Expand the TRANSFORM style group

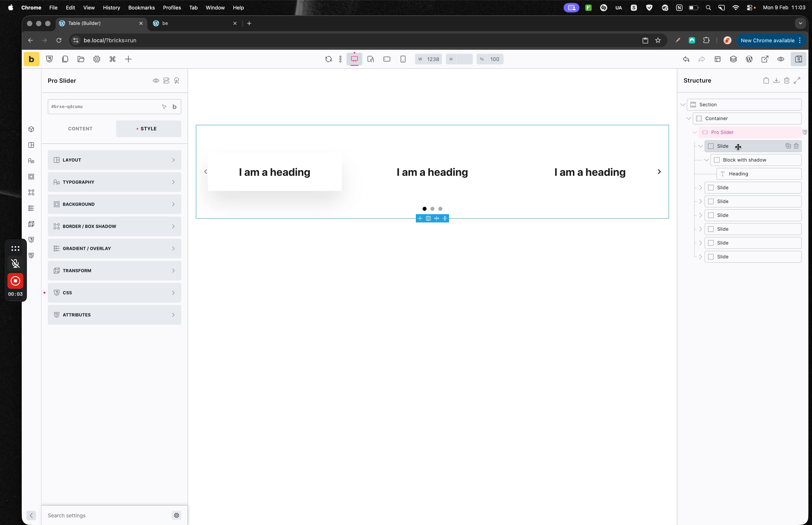click(x=115, y=271)
